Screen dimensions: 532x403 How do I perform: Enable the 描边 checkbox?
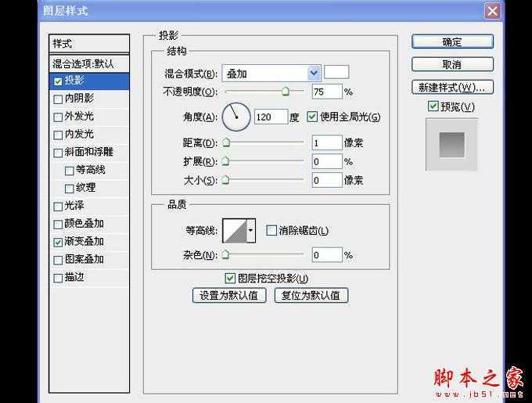click(x=58, y=278)
